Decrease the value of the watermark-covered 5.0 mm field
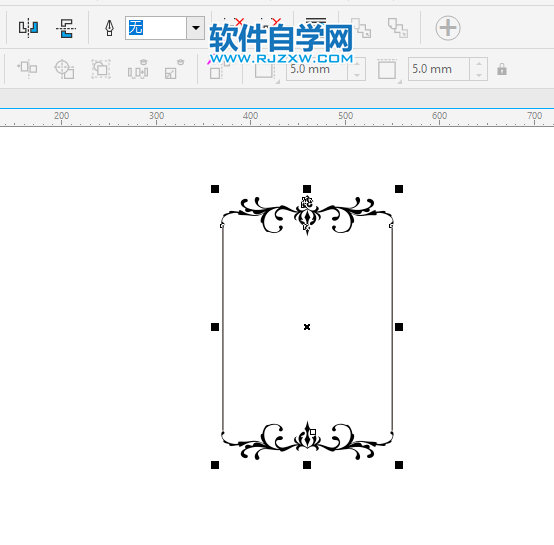This screenshot has width=554, height=545. (356, 75)
